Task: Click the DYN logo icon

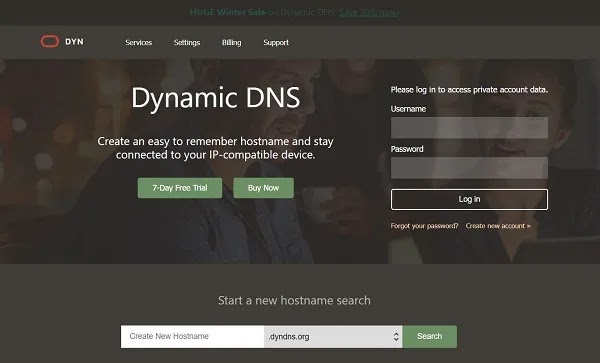Action: tap(50, 41)
